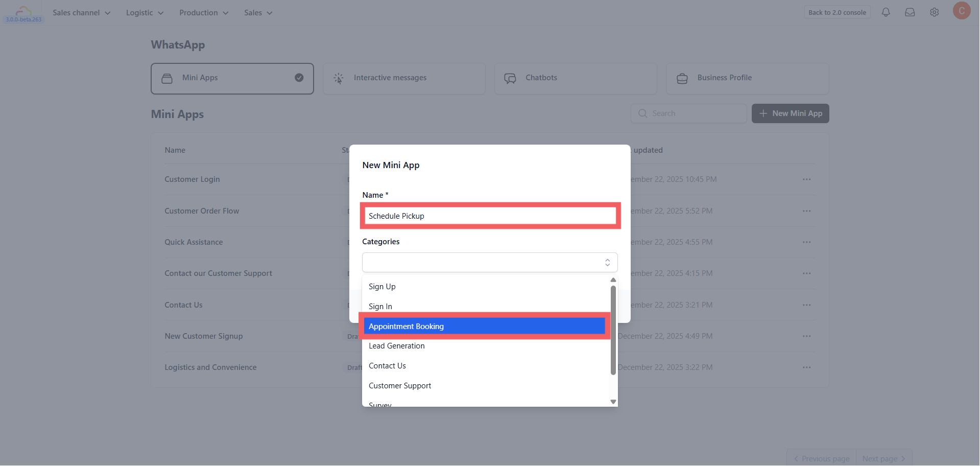The width and height of the screenshot is (980, 466).
Task: Open the Customer Order Flow mini app
Action: click(x=202, y=211)
